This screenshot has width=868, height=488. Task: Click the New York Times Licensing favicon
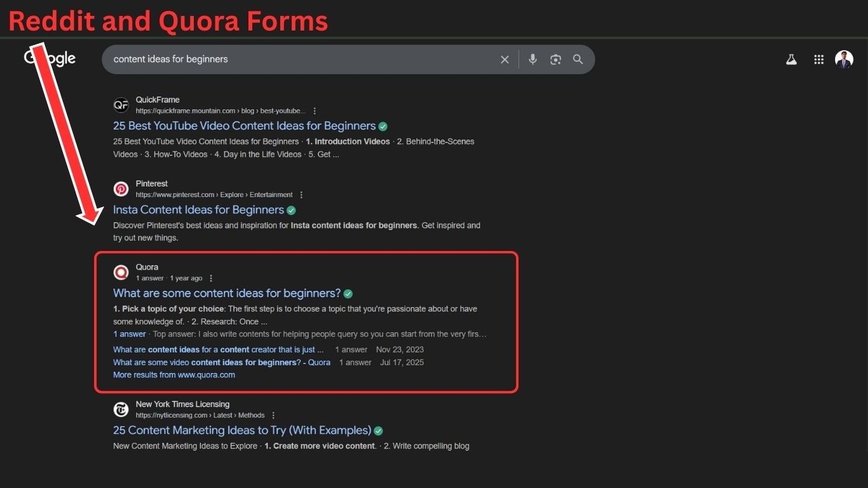coord(121,409)
